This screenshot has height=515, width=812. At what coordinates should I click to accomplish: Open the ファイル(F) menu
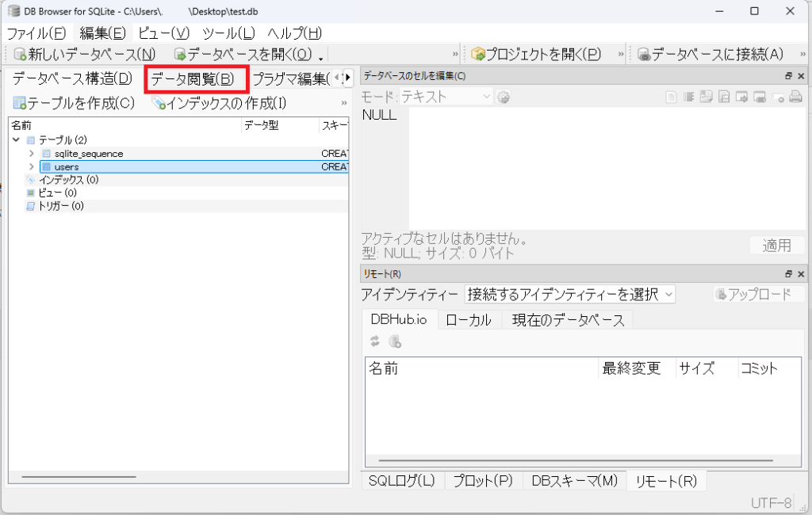coord(36,33)
